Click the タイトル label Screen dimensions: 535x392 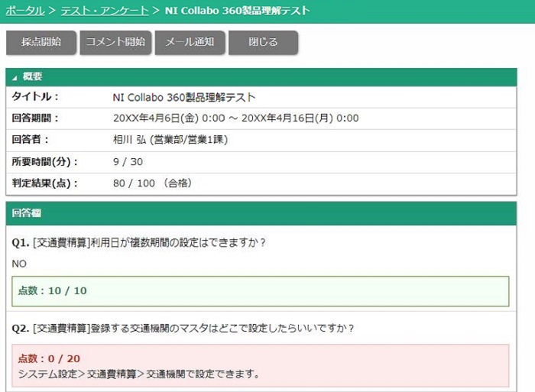tap(35, 97)
